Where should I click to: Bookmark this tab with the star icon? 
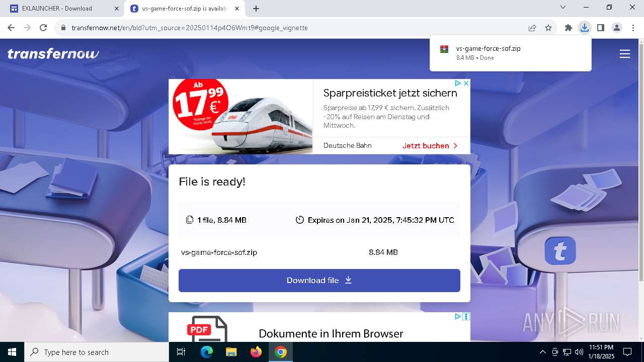548,28
